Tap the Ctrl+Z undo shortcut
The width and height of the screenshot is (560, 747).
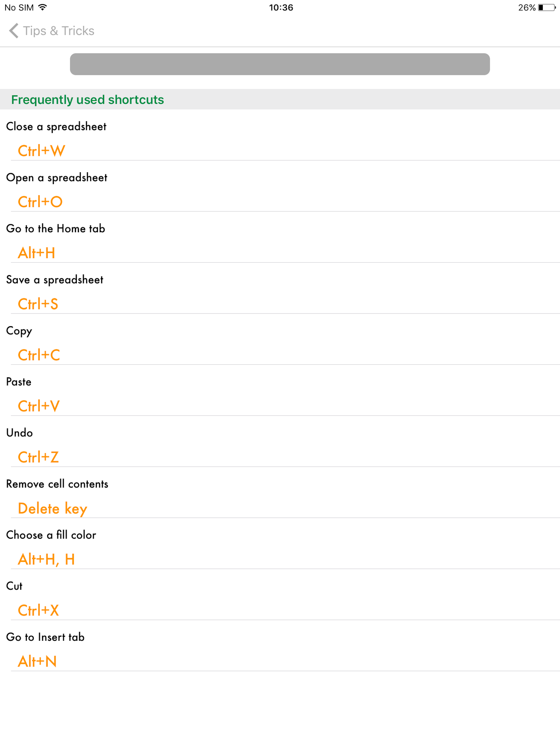click(38, 457)
